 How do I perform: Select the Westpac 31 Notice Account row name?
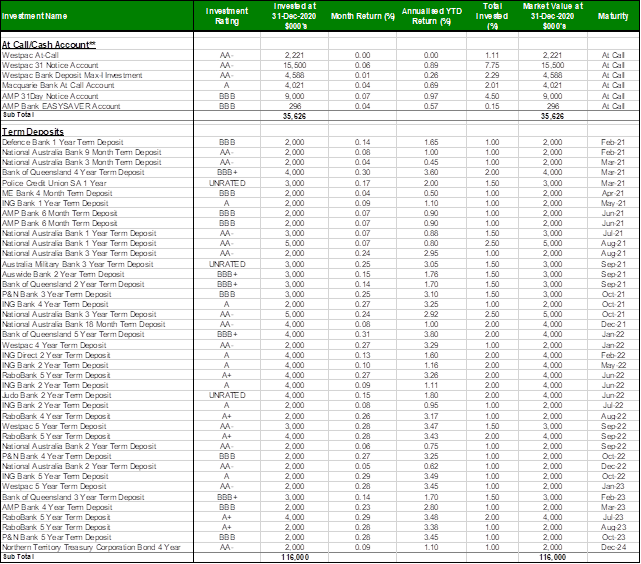tap(50, 65)
